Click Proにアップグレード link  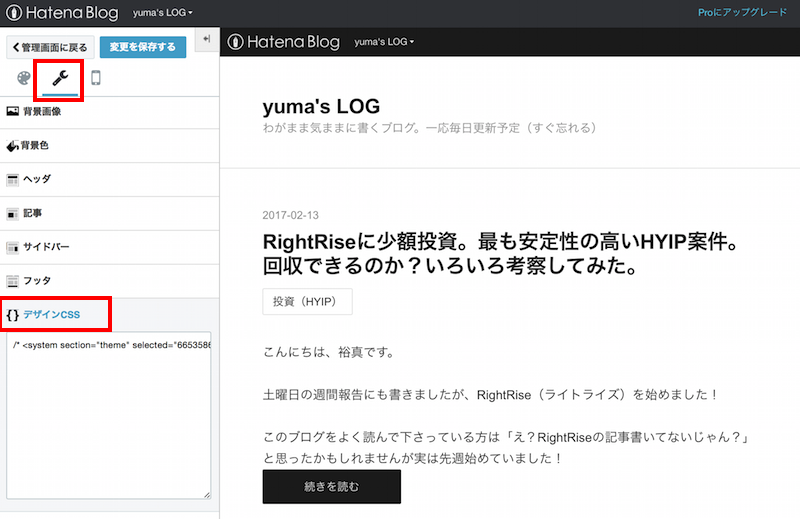coord(742,12)
